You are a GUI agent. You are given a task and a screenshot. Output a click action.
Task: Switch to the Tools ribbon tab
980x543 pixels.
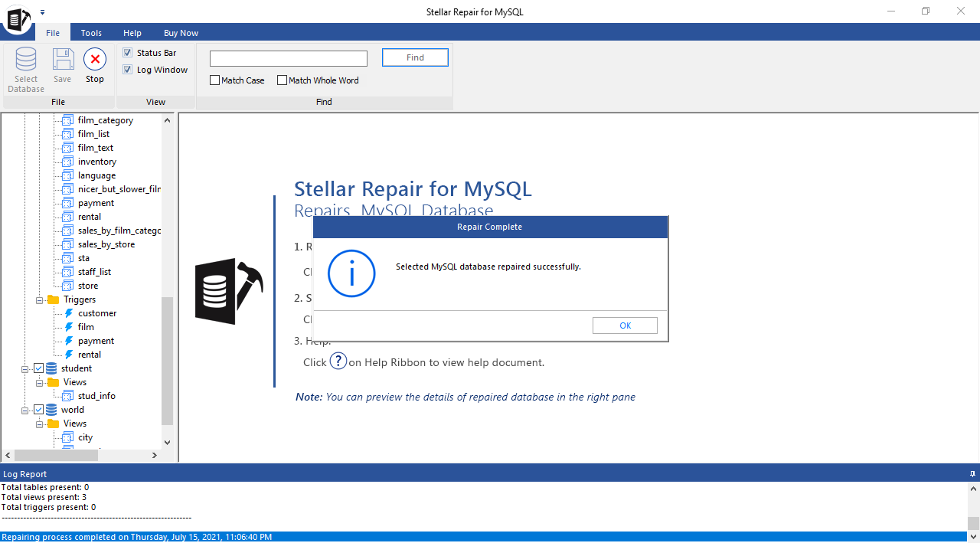click(91, 33)
